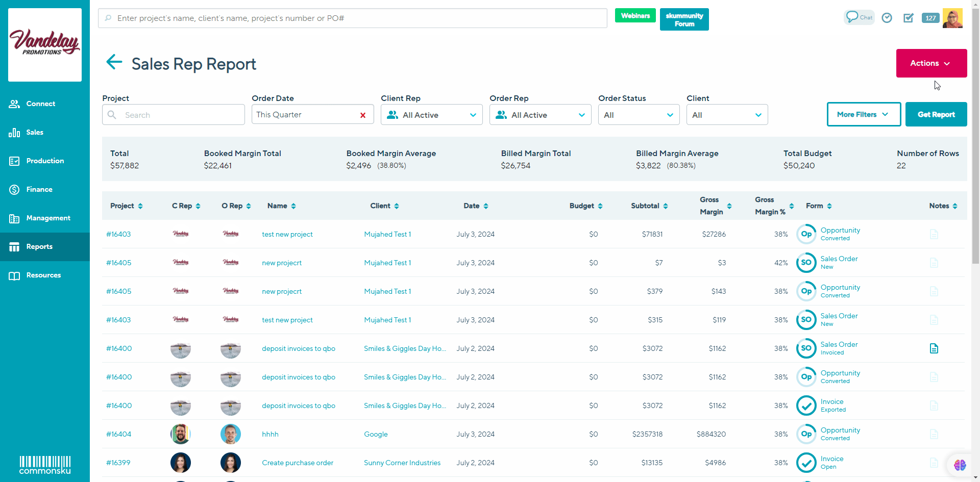Click the project name search box at top

(x=352, y=18)
